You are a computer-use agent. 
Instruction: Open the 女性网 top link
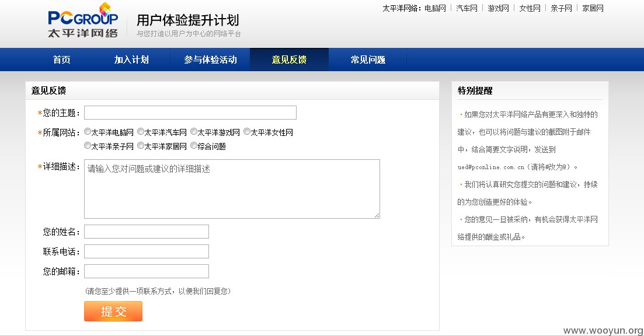pyautogui.click(x=530, y=8)
